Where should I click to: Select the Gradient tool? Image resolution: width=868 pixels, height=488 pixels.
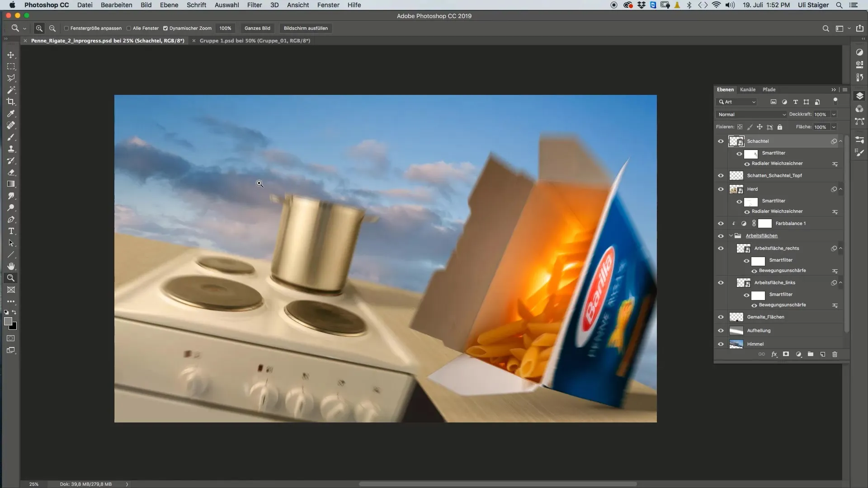tap(11, 184)
